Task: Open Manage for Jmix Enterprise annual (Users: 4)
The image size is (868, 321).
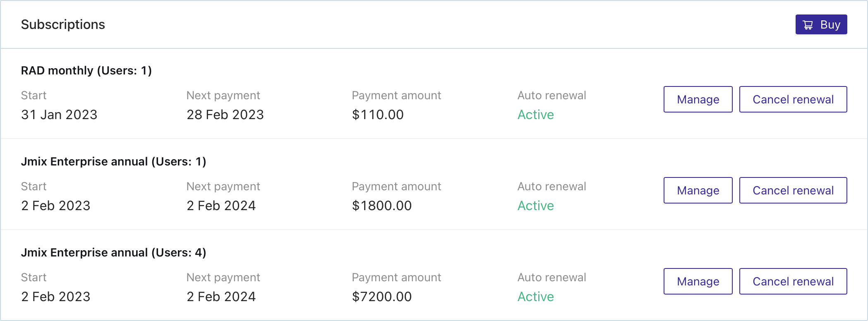Action: pos(698,281)
